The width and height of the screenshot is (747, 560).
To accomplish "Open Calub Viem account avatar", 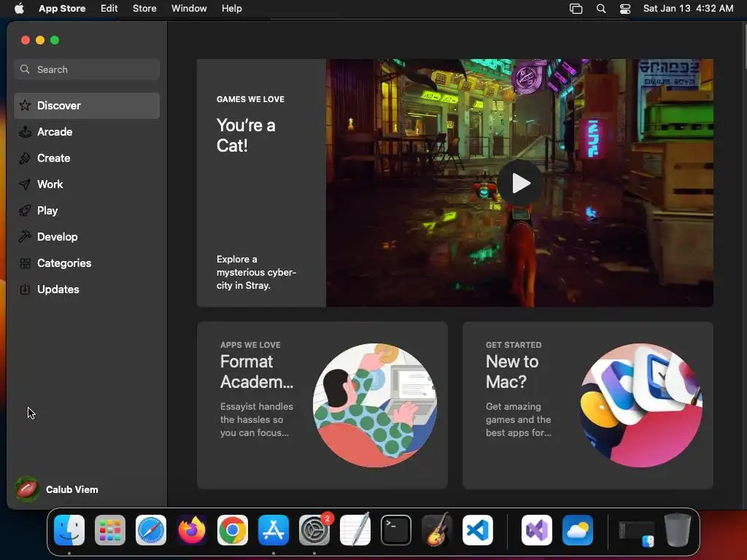I will (27, 489).
